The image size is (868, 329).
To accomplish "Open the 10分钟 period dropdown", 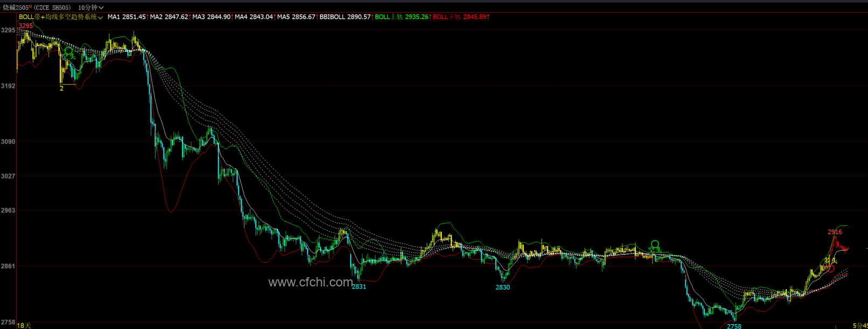I will (91, 8).
